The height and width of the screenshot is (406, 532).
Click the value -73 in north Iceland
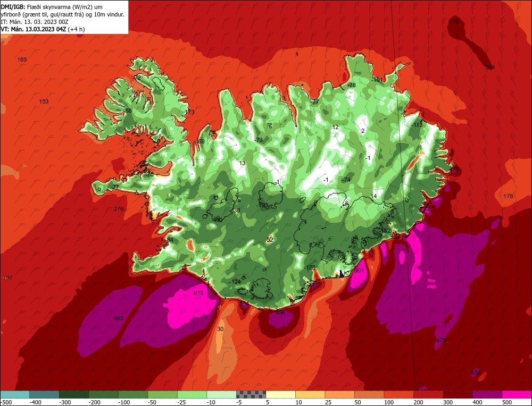coord(258,140)
